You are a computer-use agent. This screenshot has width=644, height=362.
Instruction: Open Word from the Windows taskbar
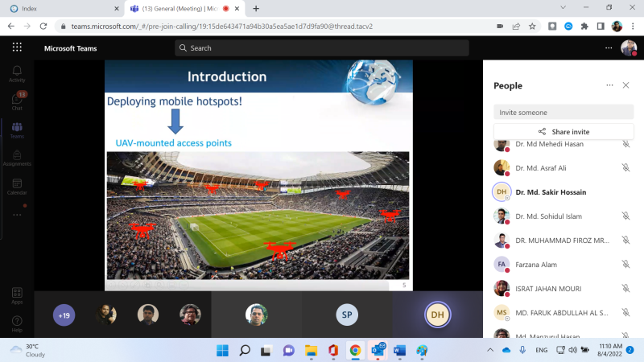pyautogui.click(x=399, y=351)
